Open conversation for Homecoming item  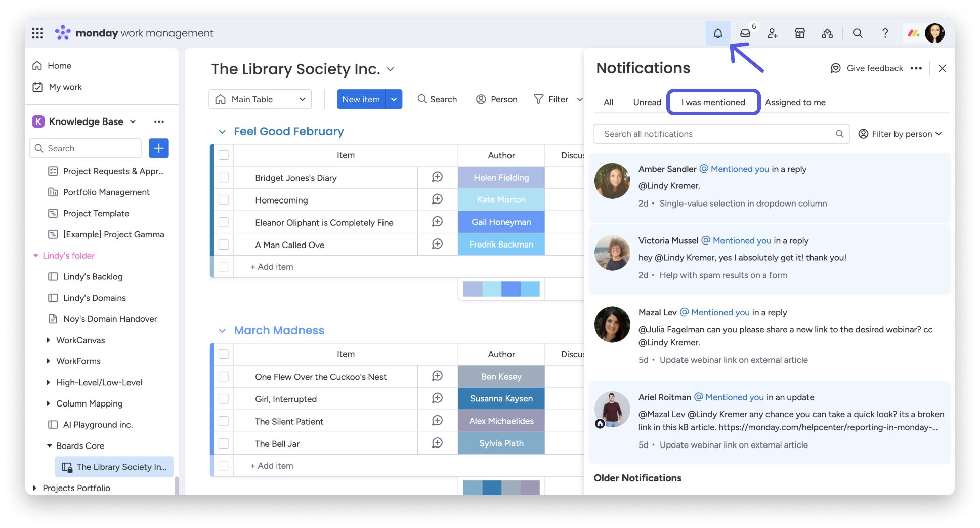[x=438, y=199]
